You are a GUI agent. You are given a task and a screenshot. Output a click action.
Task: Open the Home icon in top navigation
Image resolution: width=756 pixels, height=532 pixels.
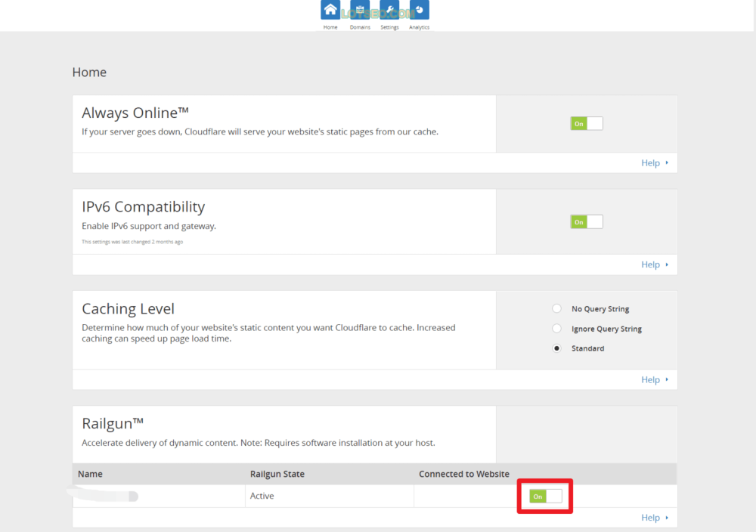pyautogui.click(x=330, y=10)
